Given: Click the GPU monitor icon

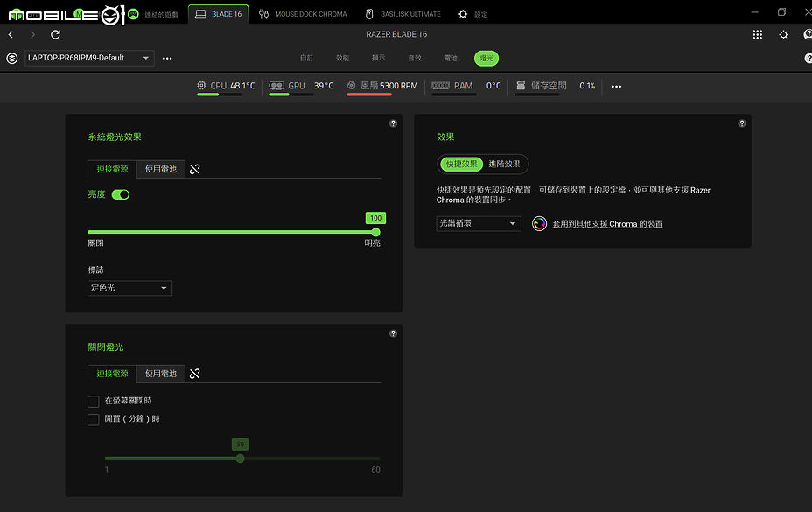Looking at the screenshot, I should (276, 85).
